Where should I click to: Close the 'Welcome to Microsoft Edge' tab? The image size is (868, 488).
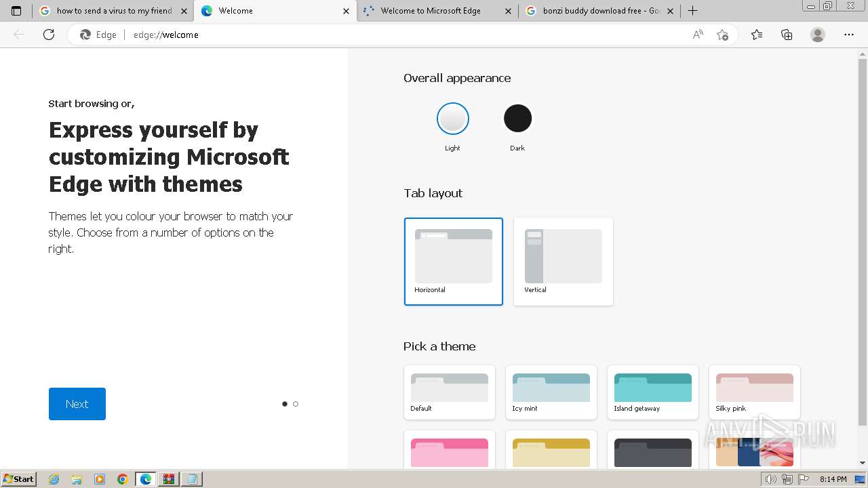(509, 11)
